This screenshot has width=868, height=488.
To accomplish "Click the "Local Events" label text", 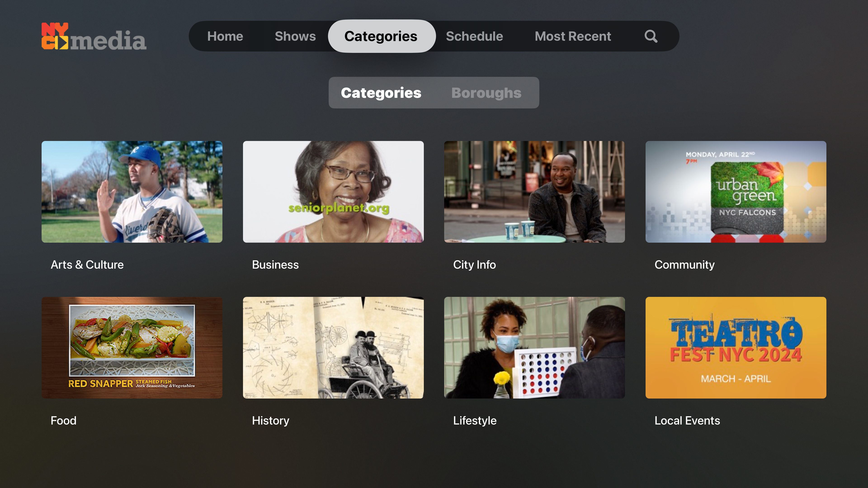I will click(x=687, y=421).
